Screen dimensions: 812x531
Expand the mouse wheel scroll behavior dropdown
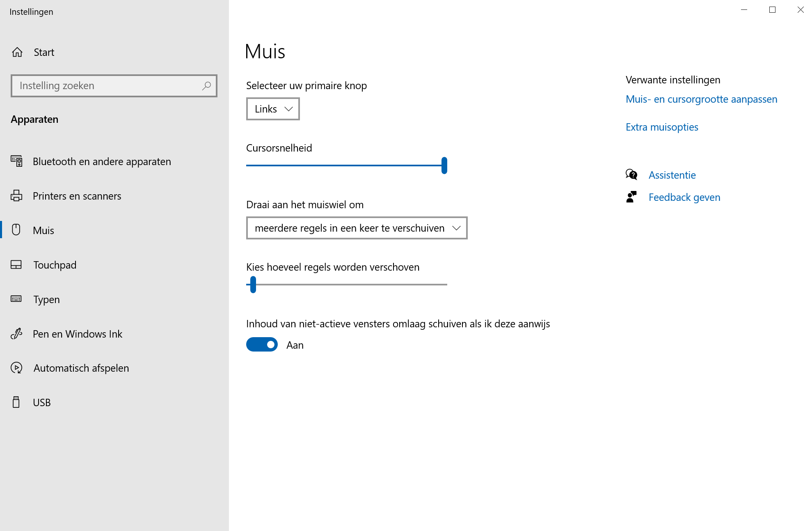click(356, 228)
